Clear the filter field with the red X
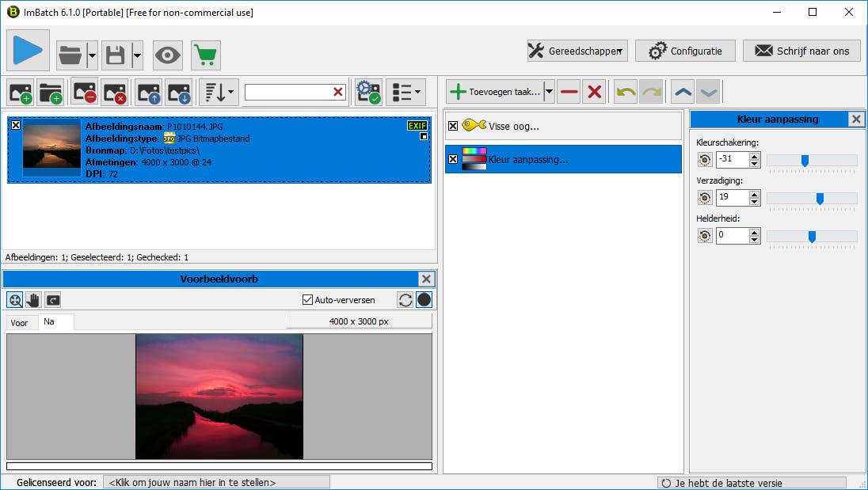This screenshot has height=490, width=868. (x=337, y=92)
